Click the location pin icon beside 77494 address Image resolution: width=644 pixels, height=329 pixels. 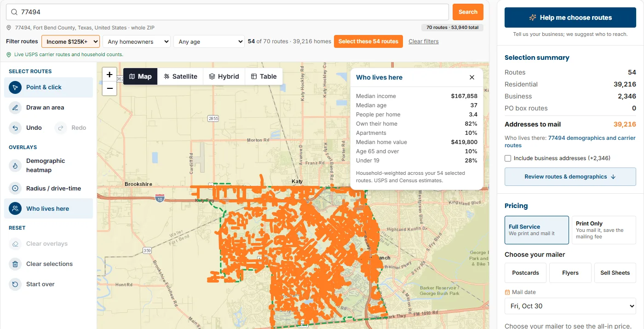pos(9,28)
